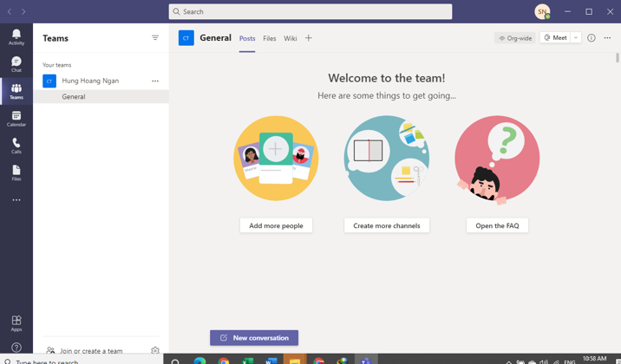The image size is (621, 364).
Task: Expand the Meet dropdown arrow
Action: click(x=575, y=37)
